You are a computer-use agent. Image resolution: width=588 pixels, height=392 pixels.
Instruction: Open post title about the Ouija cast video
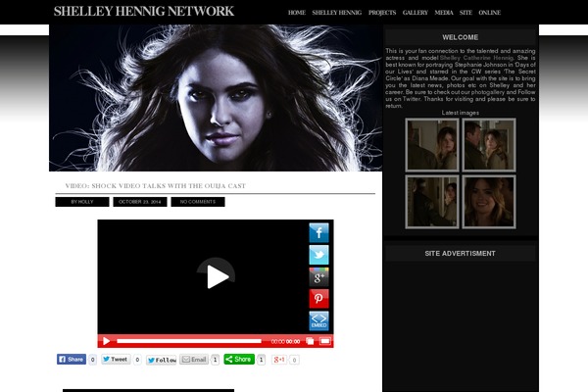[155, 185]
